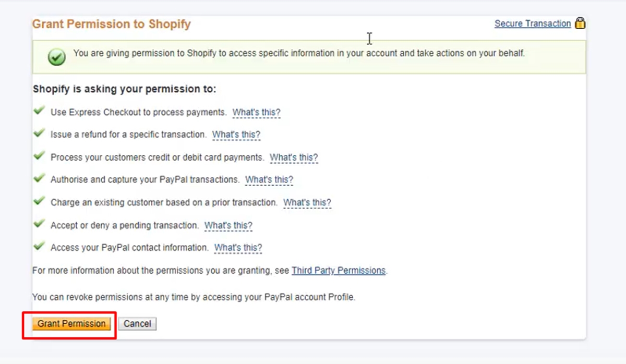The height and width of the screenshot is (364, 626).
Task: Click the green checkmark beside Issue a refund
Action: (39, 134)
